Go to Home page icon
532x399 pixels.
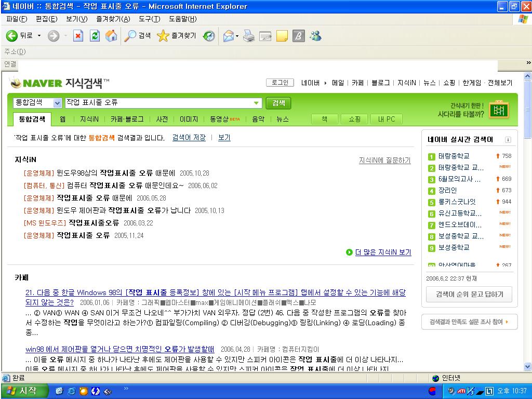[x=111, y=36]
